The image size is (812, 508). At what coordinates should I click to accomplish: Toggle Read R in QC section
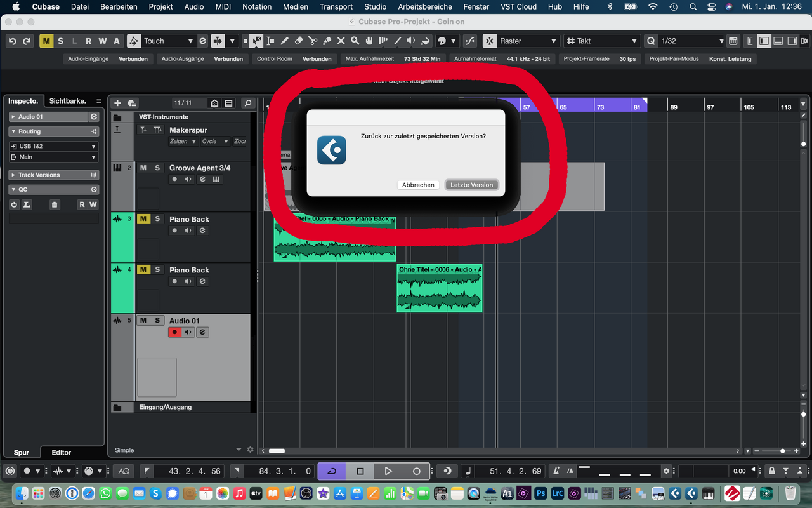pyautogui.click(x=82, y=204)
